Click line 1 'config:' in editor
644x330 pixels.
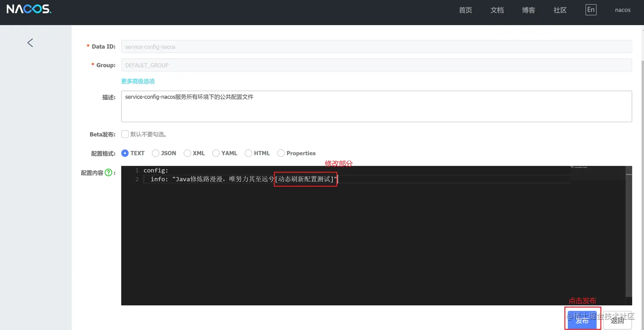coord(156,171)
